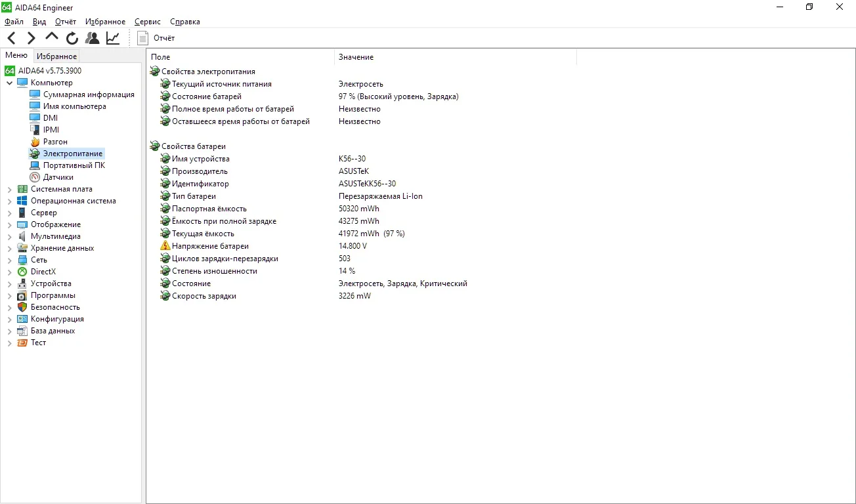856x504 pixels.
Task: Click the Свойства батареи group icon
Action: 155,146
